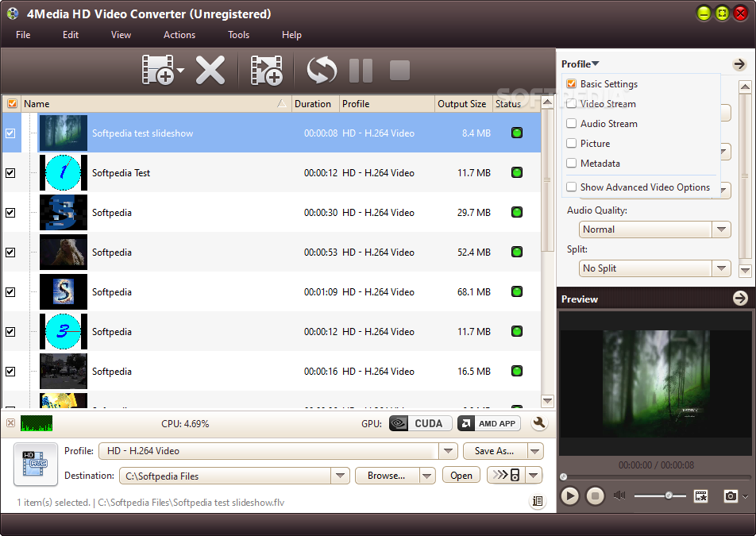Open the snapshot options dropdown arrow
This screenshot has width=756, height=536.
pos(746,496)
